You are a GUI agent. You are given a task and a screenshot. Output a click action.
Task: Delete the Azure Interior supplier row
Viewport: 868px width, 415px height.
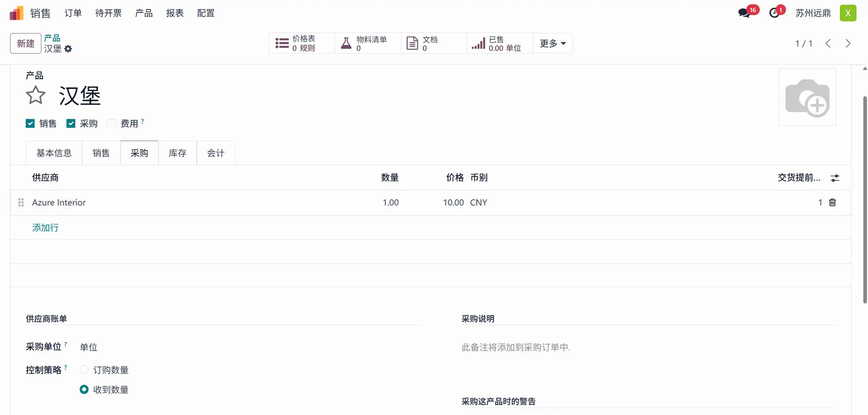coord(832,203)
